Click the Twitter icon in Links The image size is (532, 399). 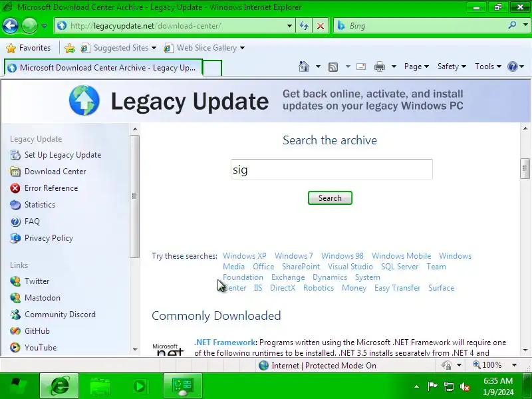15,281
